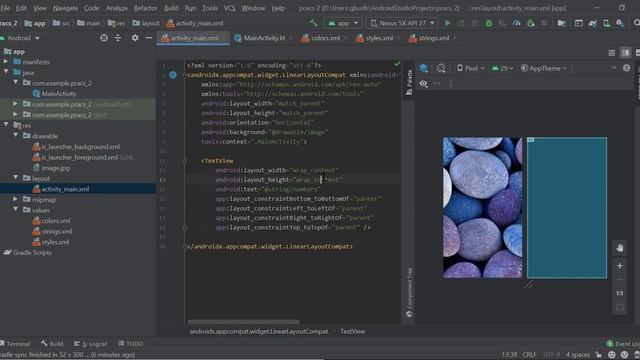Screen dimensions: 640x360
Task: Switch editor to Code only view
Action: point(611,53)
